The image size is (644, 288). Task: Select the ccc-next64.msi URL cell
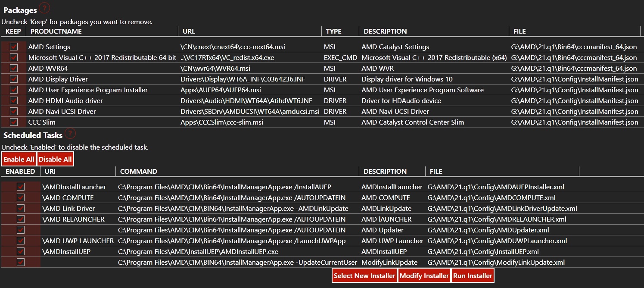233,47
